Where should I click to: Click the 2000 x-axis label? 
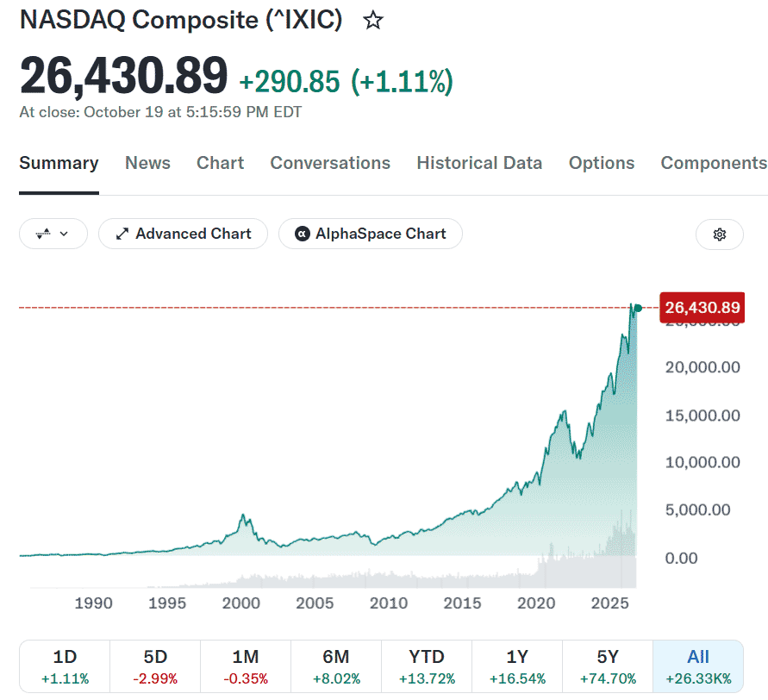pyautogui.click(x=241, y=603)
